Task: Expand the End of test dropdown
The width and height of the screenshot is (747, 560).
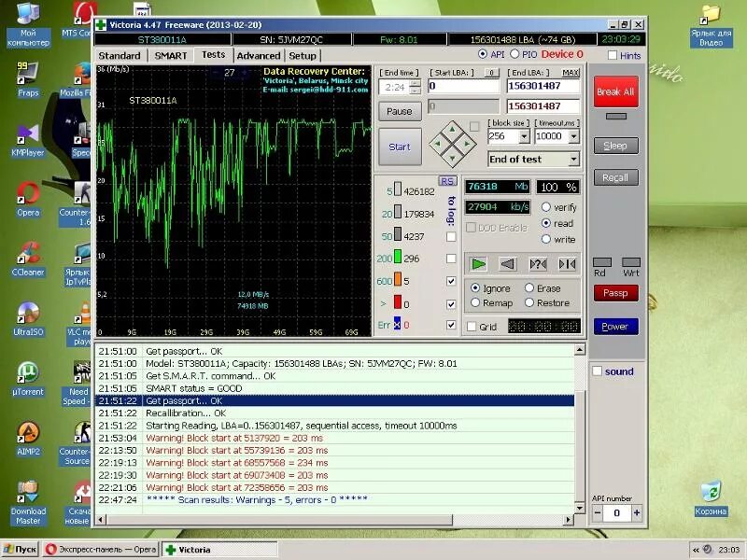Action: tap(573, 159)
